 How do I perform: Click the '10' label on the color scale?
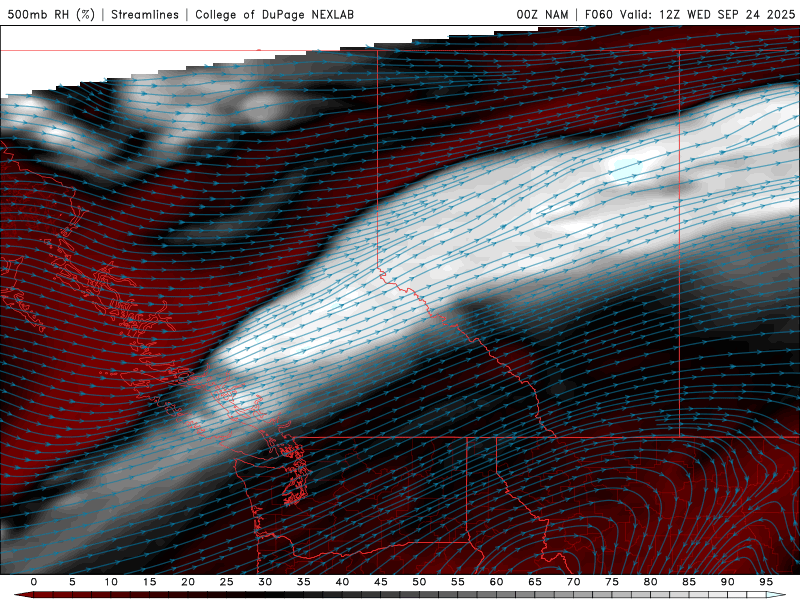pos(111,582)
